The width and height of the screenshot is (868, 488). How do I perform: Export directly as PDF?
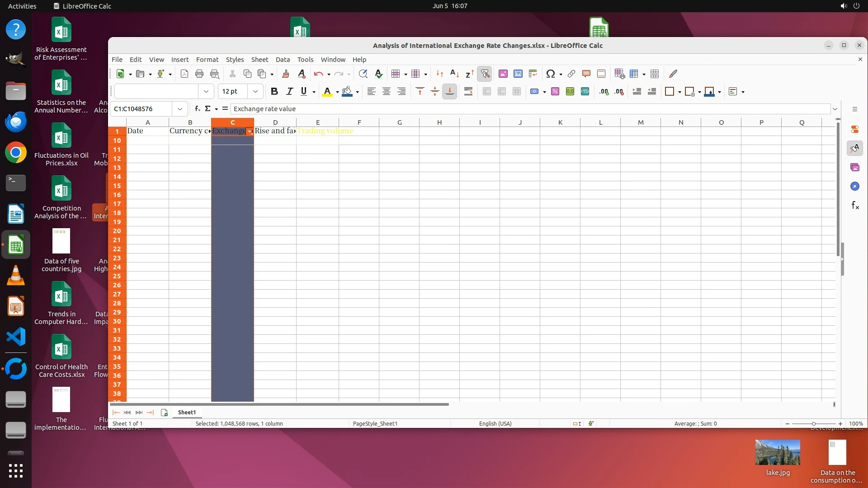[x=184, y=74]
